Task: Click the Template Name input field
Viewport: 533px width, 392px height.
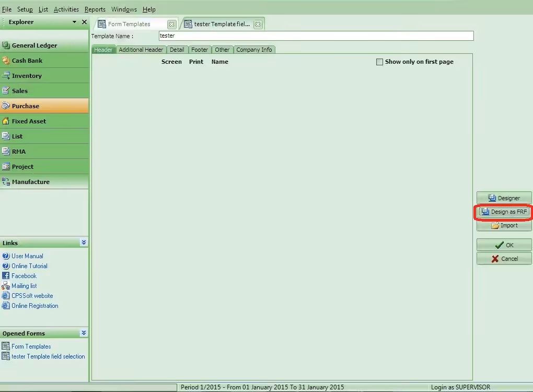Action: 316,36
